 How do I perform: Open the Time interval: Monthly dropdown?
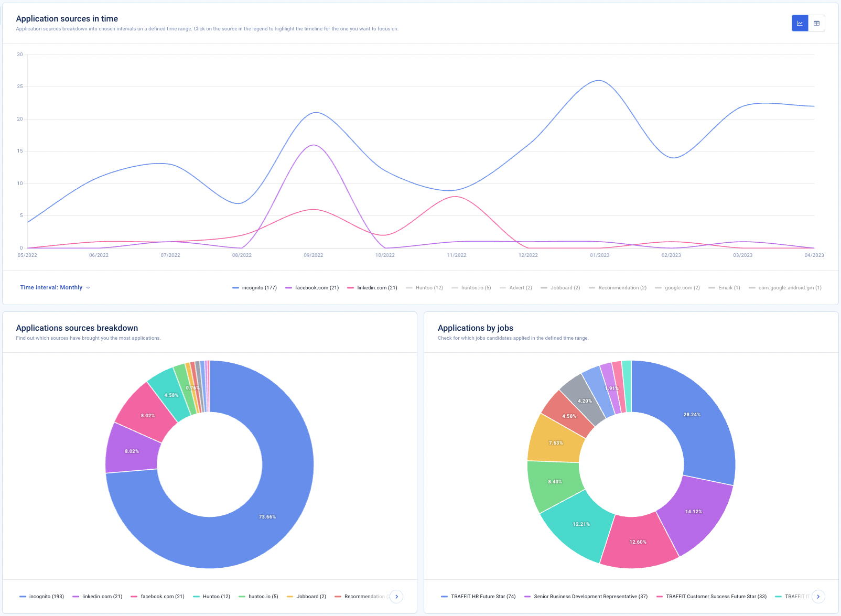tap(55, 287)
